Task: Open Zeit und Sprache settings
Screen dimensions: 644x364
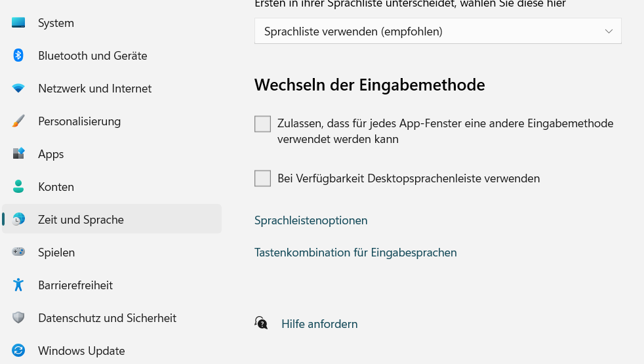Action: 81,220
